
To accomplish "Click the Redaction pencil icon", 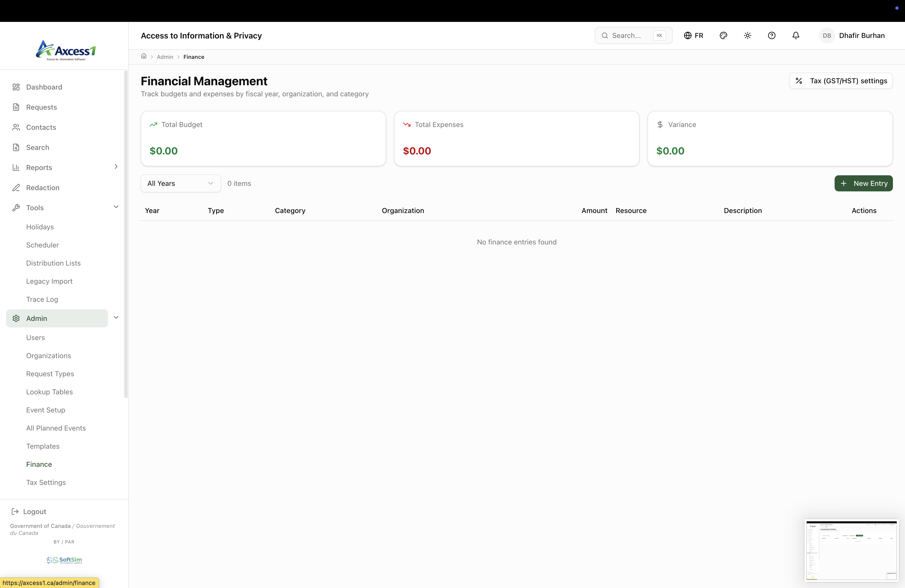I will pos(16,188).
